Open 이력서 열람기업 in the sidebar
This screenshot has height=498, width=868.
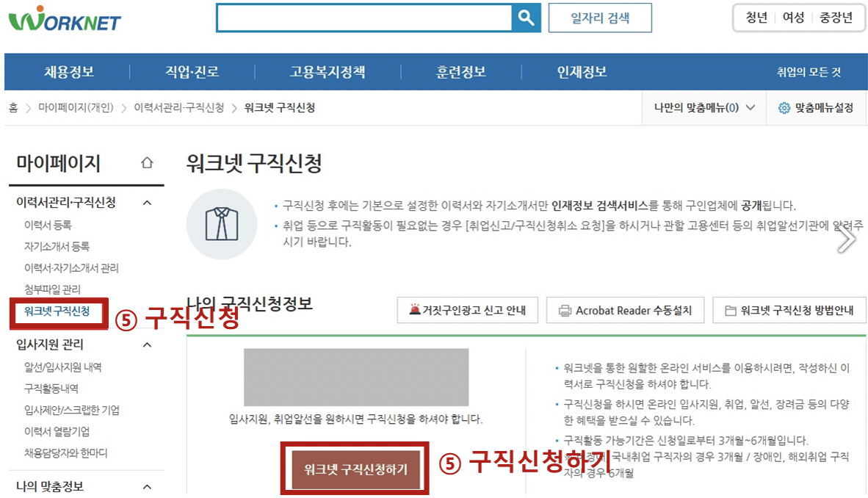click(57, 431)
